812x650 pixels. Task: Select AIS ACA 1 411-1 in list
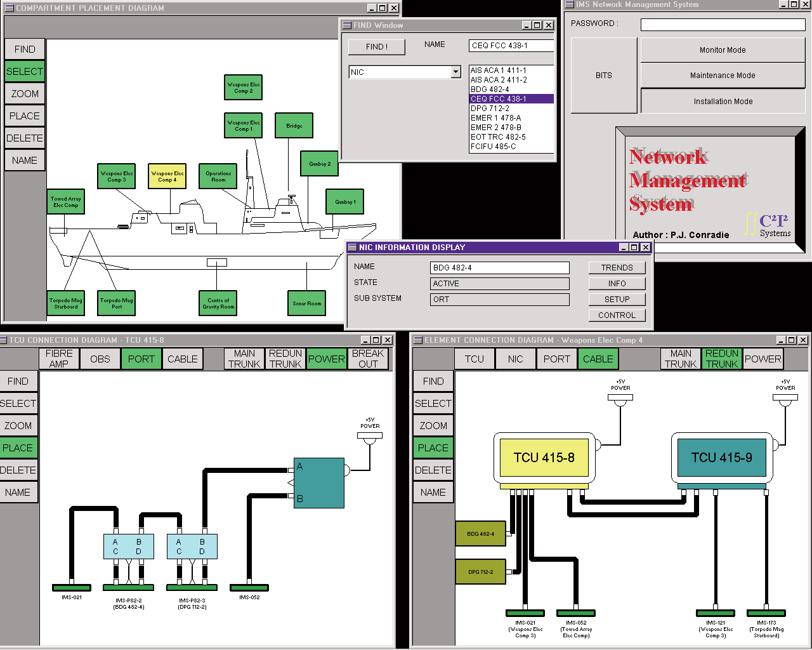[x=511, y=70]
